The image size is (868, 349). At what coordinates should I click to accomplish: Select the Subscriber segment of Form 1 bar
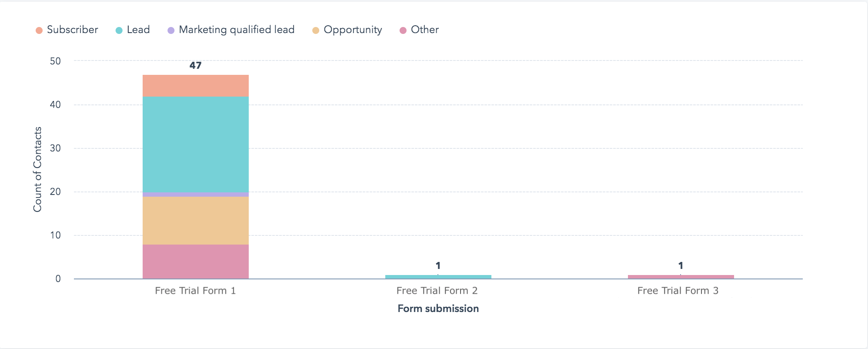(x=196, y=86)
